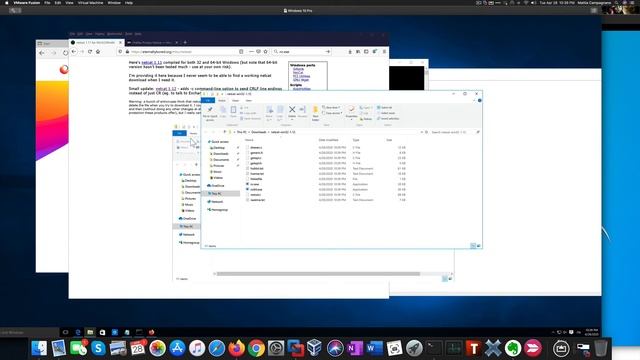Switch to large icons view in status bar
This screenshot has height=360, width=640.
pyautogui.click(x=478, y=246)
